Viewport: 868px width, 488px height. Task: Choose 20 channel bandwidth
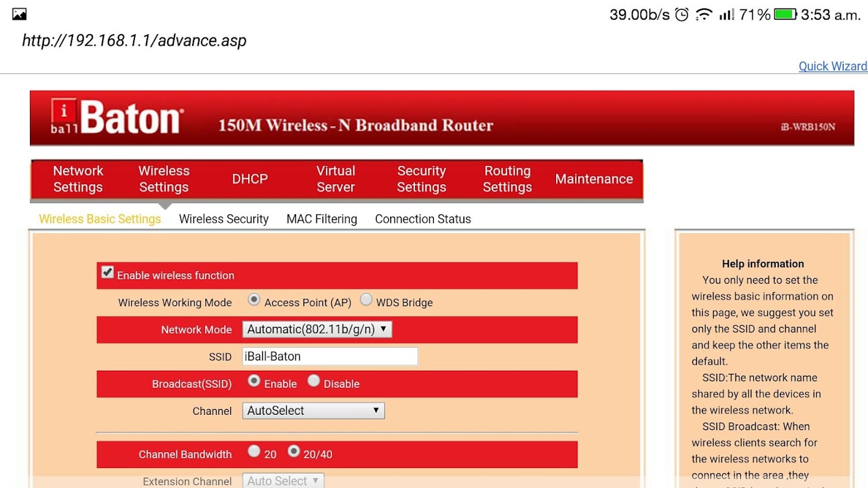[x=254, y=451]
